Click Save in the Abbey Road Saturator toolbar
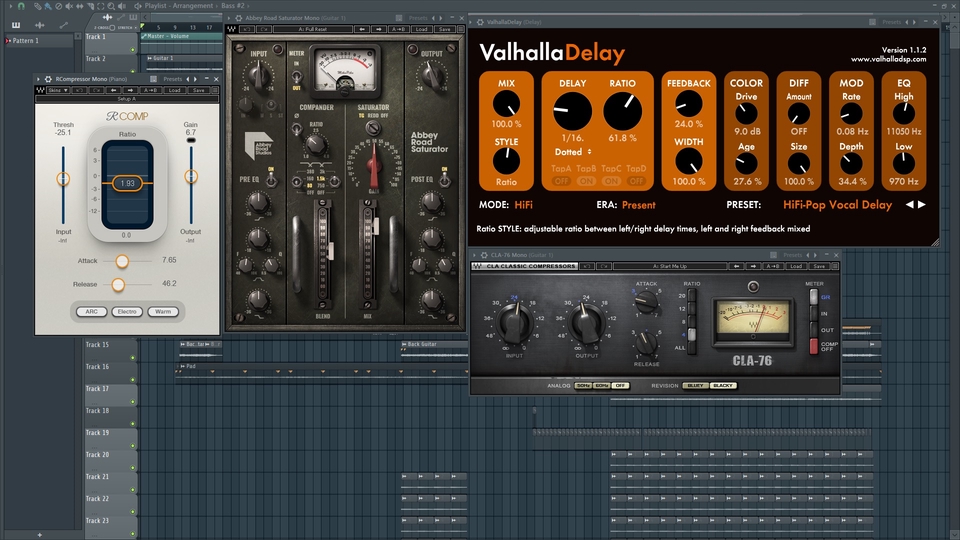 pyautogui.click(x=445, y=29)
